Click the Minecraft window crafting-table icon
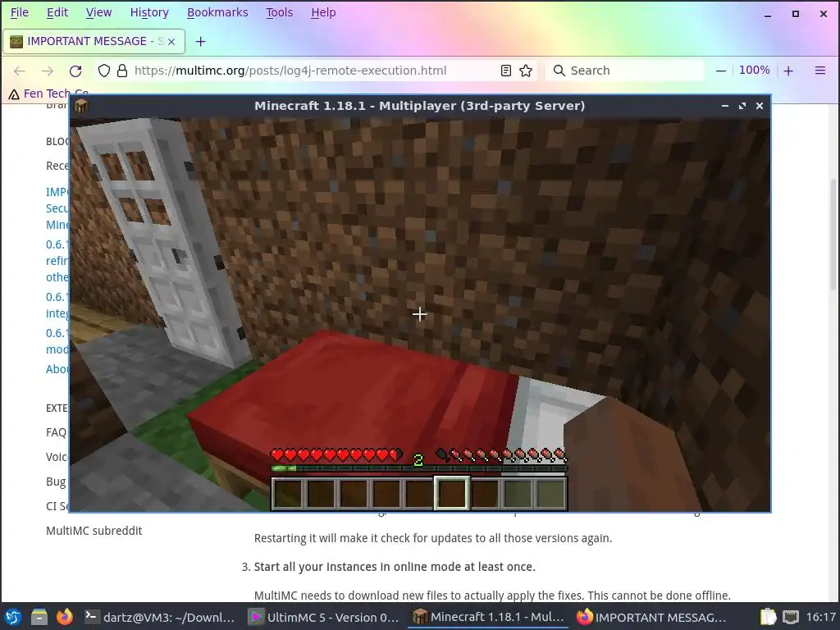The image size is (840, 630). [81, 106]
